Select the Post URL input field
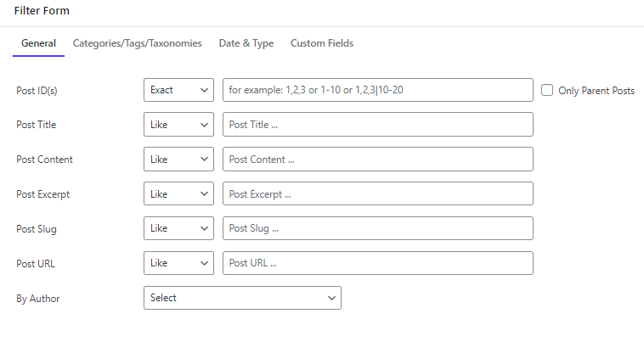 pyautogui.click(x=378, y=263)
